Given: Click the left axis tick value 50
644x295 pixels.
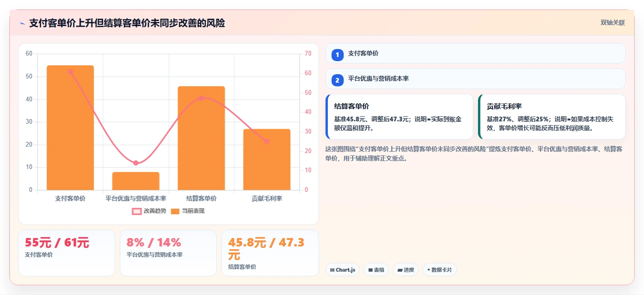Looking at the screenshot, I should (x=29, y=77).
